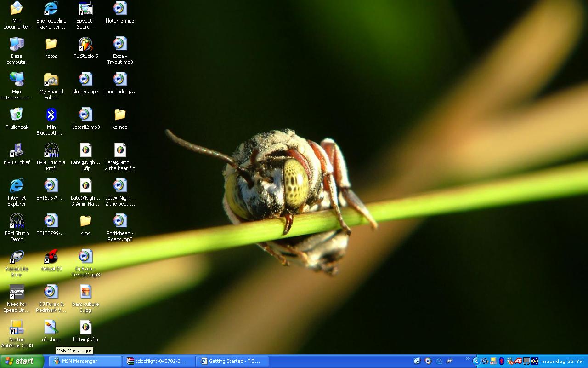
Task: Select the bass culture 3.jpg image file
Action: (x=85, y=293)
